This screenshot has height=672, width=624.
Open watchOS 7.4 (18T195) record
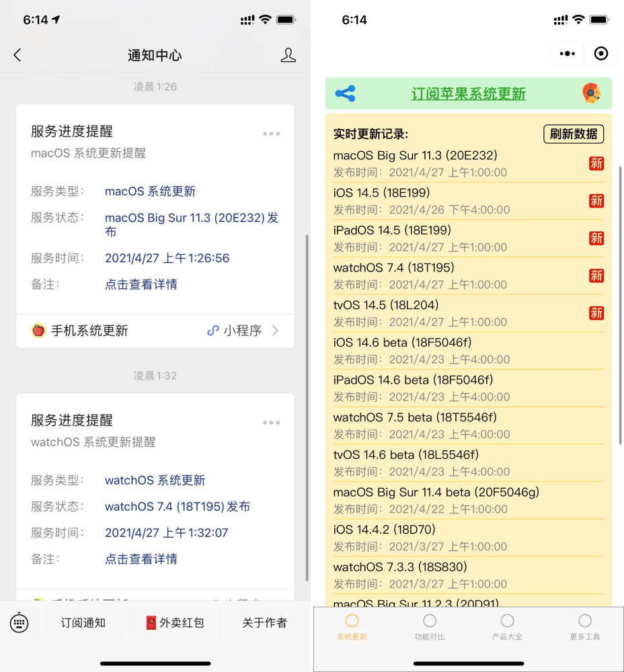coord(468,276)
